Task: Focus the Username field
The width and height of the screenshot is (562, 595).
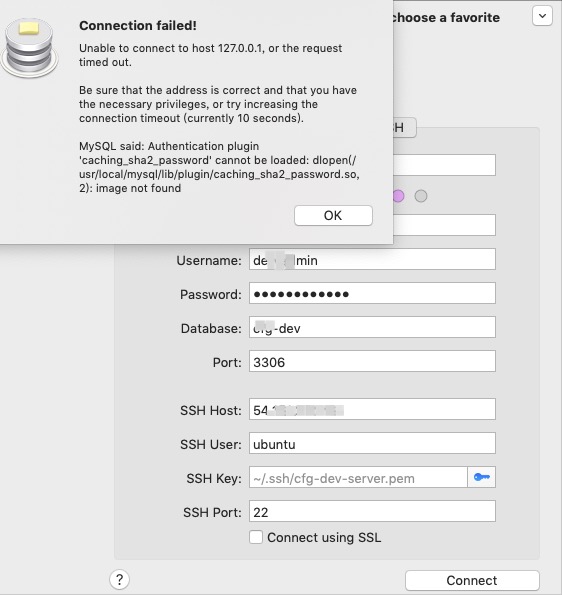Action: [372, 259]
